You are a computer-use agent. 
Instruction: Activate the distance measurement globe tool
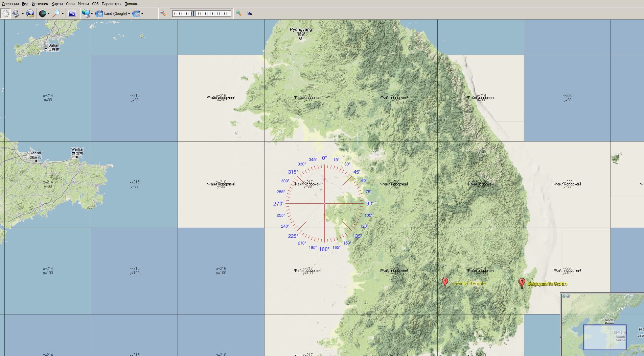point(30,14)
